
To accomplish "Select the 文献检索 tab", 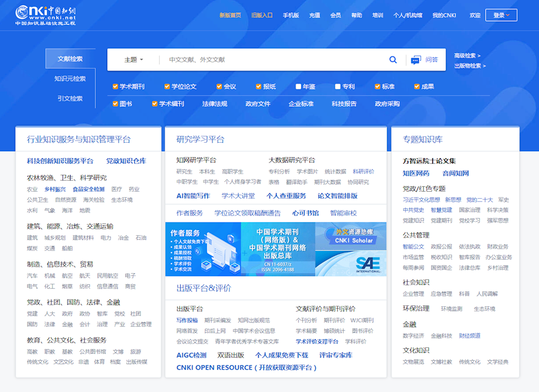I will click(x=70, y=59).
